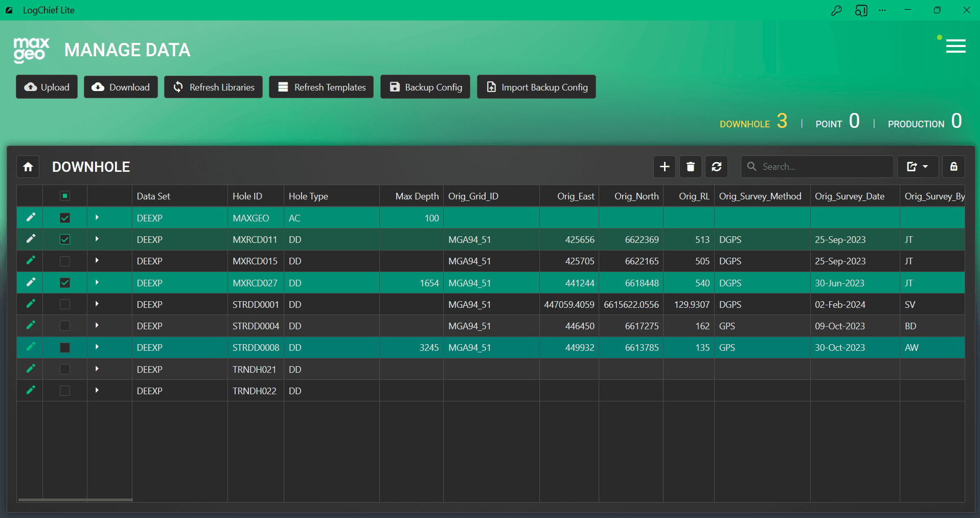980x518 pixels.
Task: Sort by the Hole ID column header
Action: [256, 196]
